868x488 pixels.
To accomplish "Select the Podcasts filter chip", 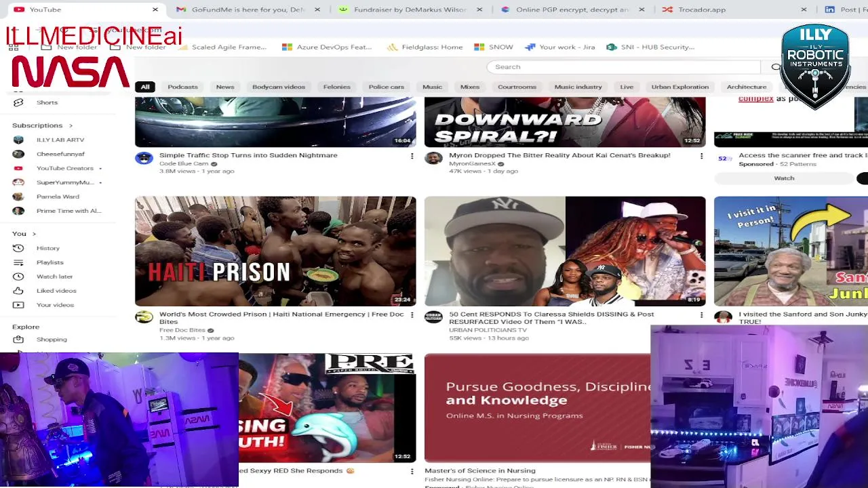I will pyautogui.click(x=182, y=87).
